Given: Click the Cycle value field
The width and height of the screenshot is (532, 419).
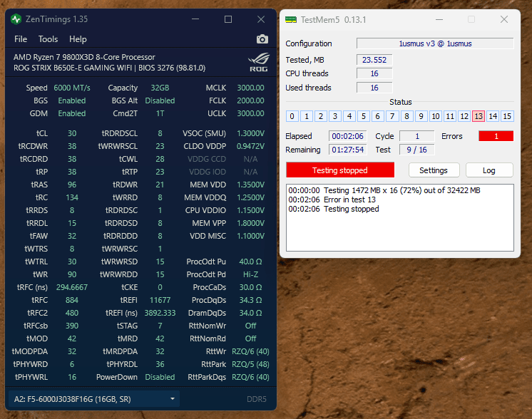Looking at the screenshot, I should click(x=417, y=136).
